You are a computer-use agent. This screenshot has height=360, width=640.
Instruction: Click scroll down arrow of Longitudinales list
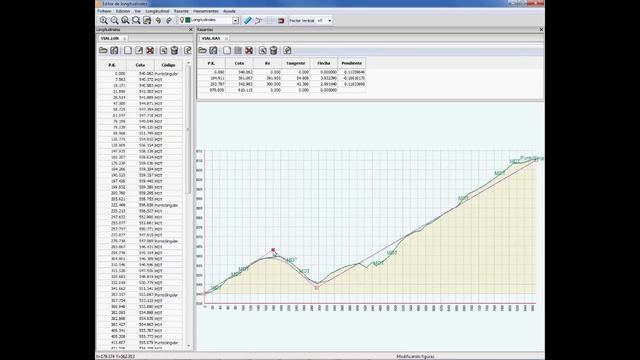(x=189, y=346)
